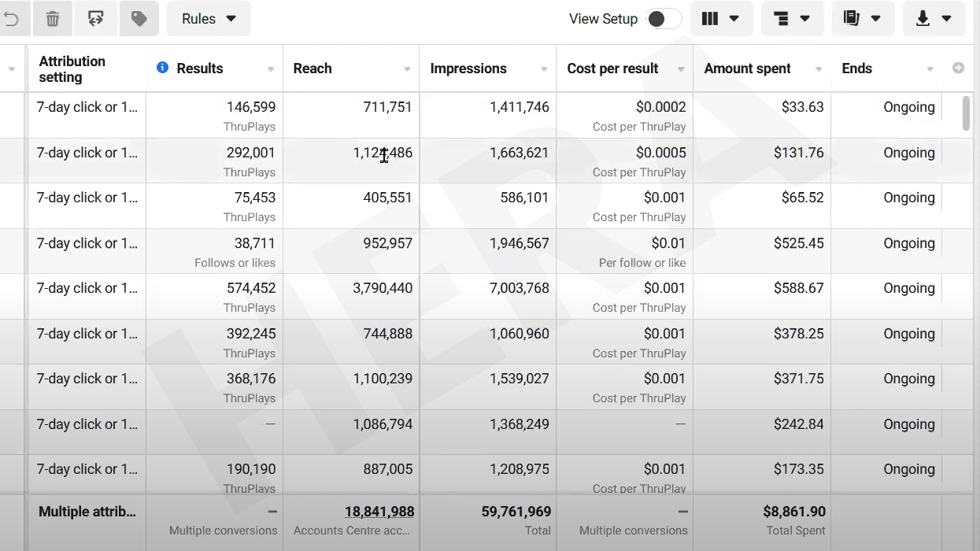Click the cost per result $0.0002
The image size is (980, 551).
click(x=661, y=107)
